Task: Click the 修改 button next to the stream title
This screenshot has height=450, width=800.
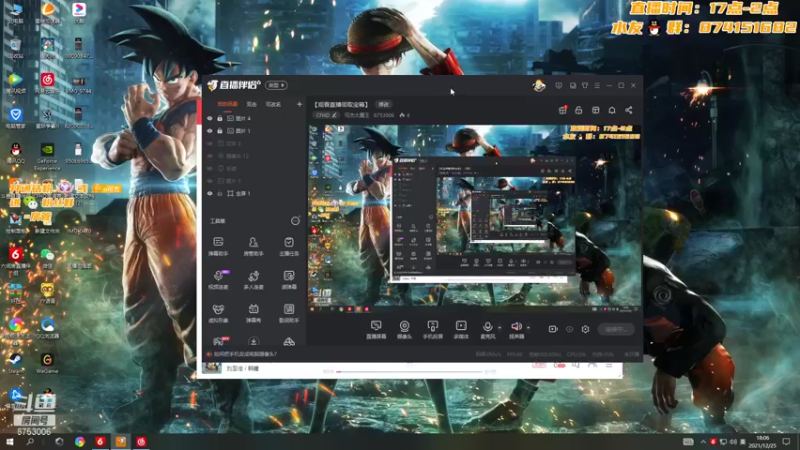Action: [x=384, y=104]
